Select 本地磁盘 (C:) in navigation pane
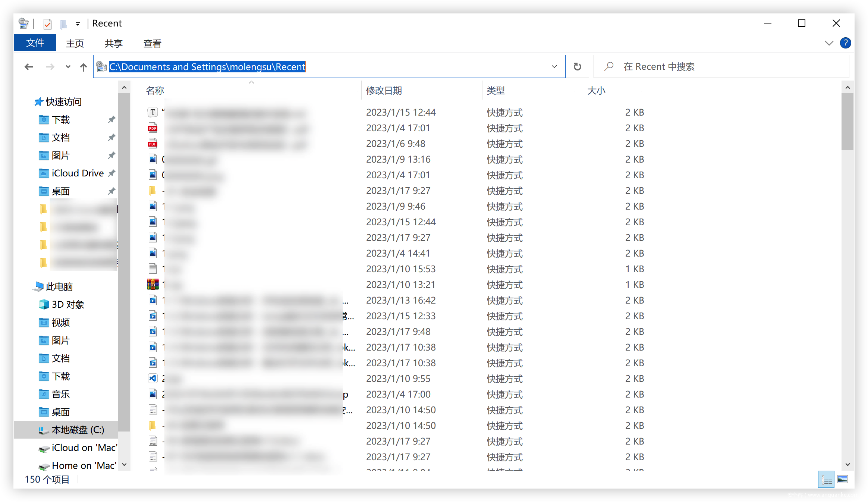Viewport: 868px width, 502px height. tap(78, 430)
